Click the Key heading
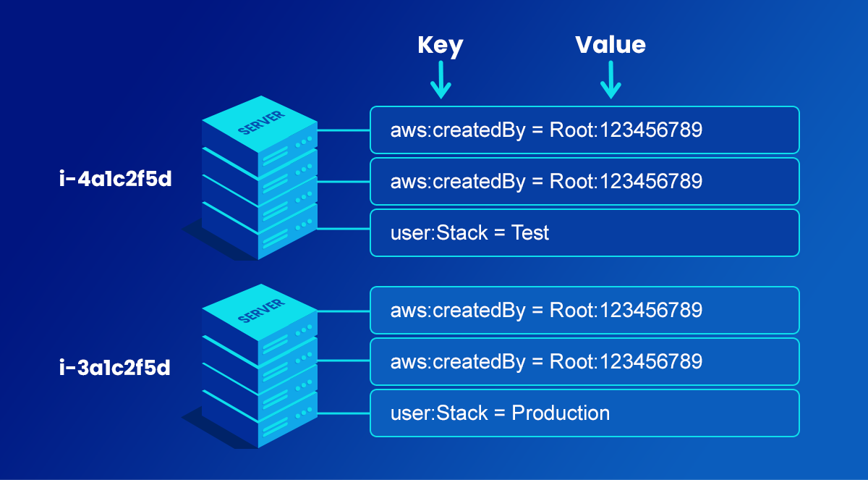Image resolution: width=868 pixels, height=480 pixels. tap(440, 46)
